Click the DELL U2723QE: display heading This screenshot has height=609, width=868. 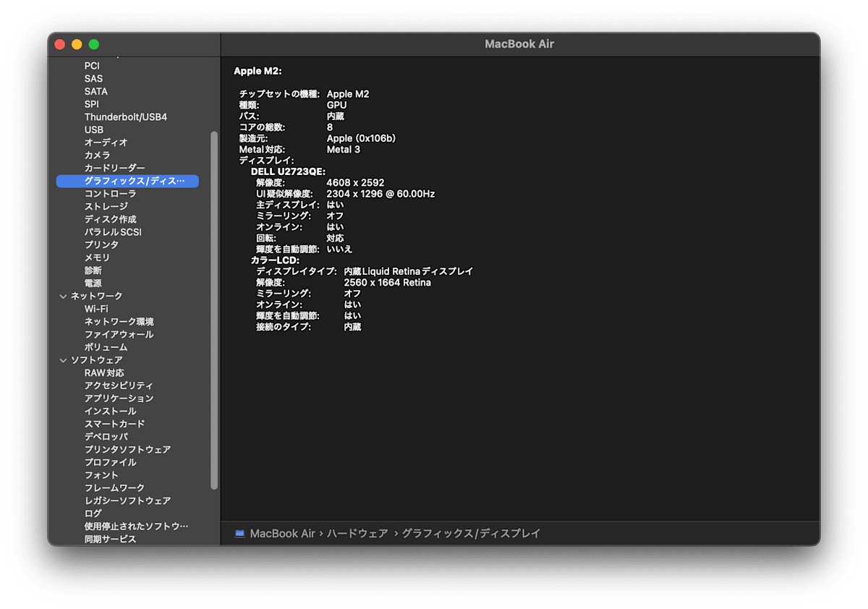[288, 171]
